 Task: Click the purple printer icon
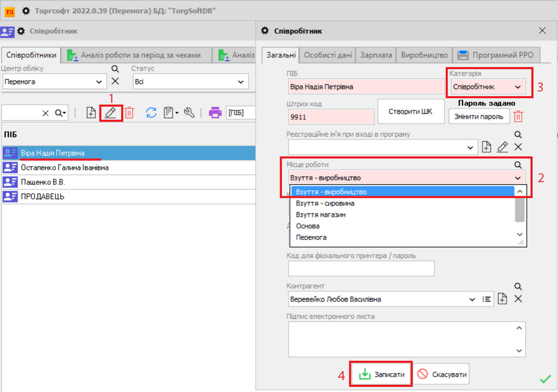point(215,113)
